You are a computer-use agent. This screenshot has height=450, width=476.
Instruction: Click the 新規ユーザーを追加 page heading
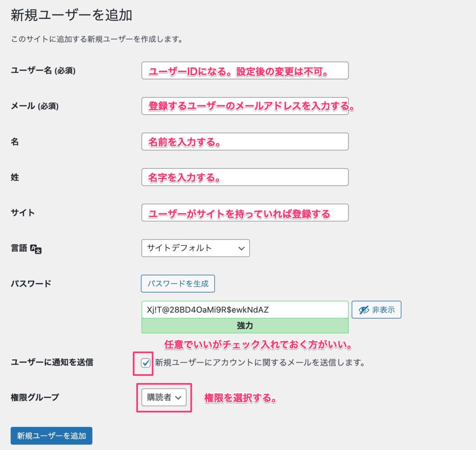(71, 15)
